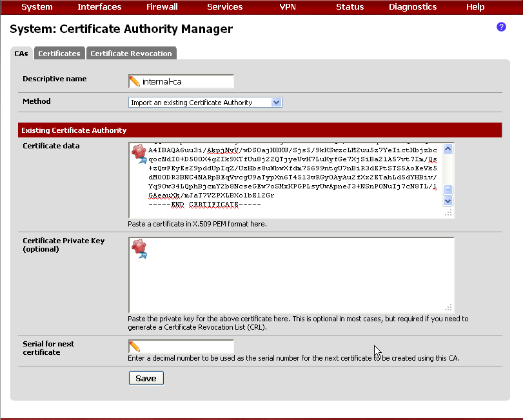This screenshot has width=523, height=420.
Task: Click the 'Certificate Private Key (optional)' label
Action: tap(64, 245)
